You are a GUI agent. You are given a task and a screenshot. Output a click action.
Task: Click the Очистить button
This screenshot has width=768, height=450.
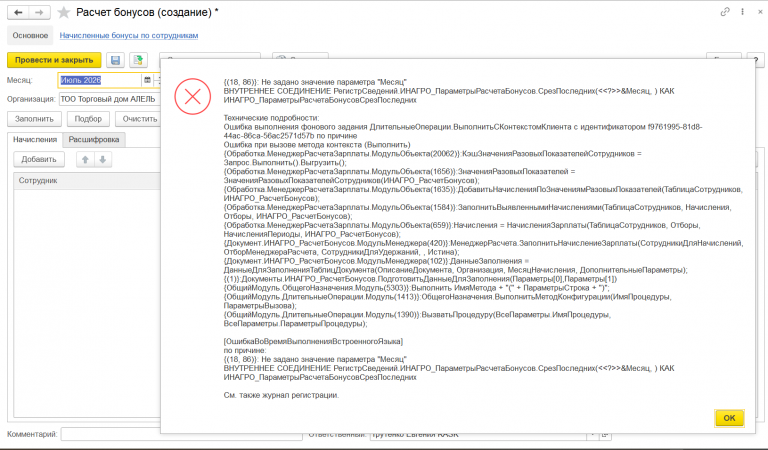[140, 119]
